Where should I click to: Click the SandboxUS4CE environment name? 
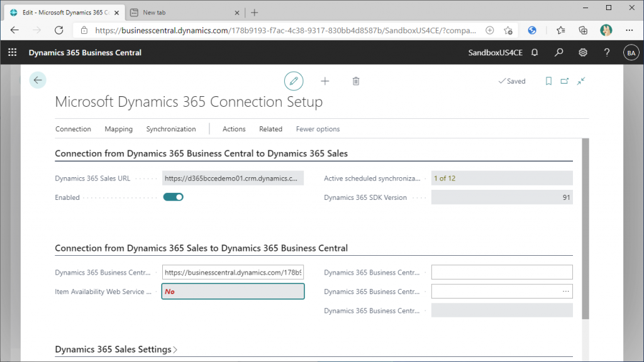[x=496, y=53]
